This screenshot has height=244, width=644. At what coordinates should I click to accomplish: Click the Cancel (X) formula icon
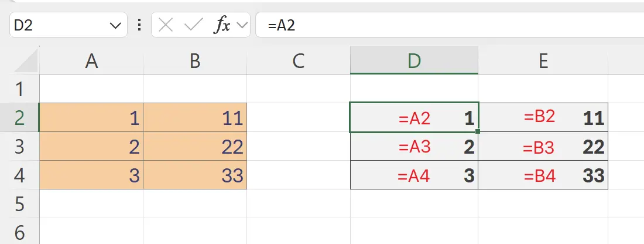click(x=166, y=25)
